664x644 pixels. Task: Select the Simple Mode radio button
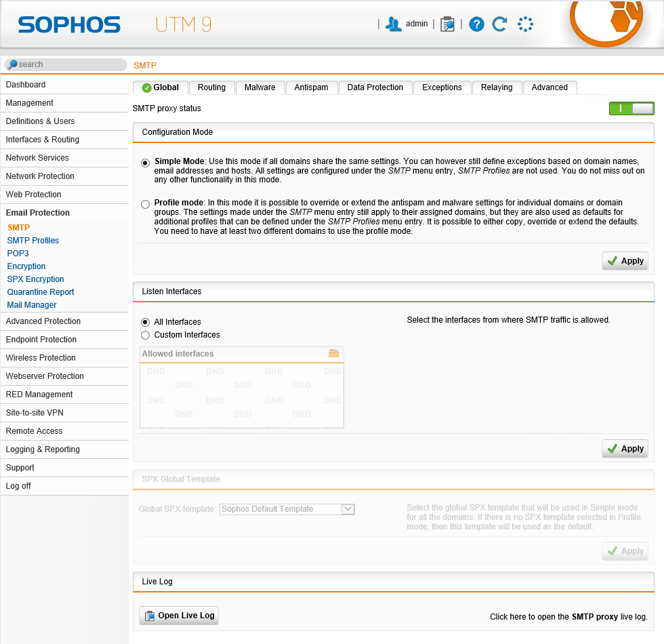coord(145,163)
